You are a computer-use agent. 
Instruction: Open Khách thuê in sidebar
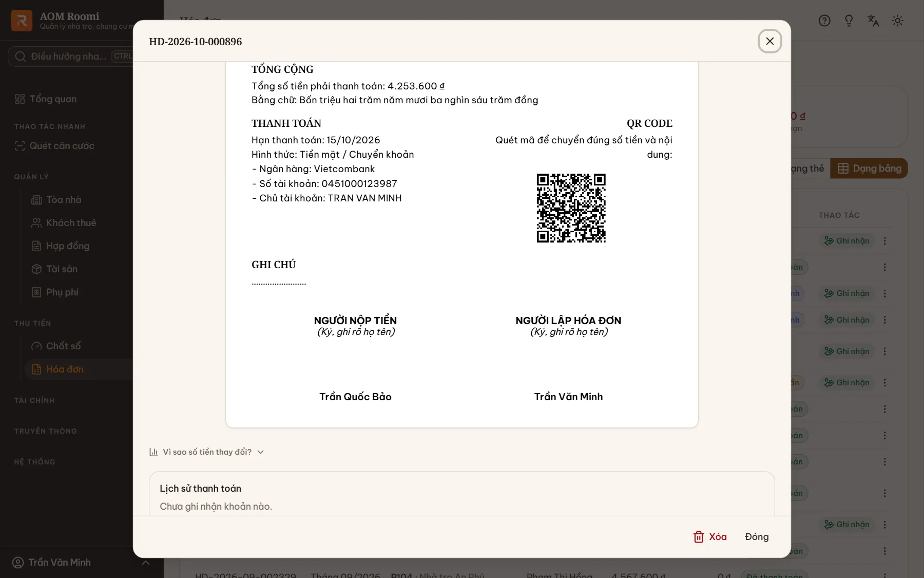coord(71,222)
